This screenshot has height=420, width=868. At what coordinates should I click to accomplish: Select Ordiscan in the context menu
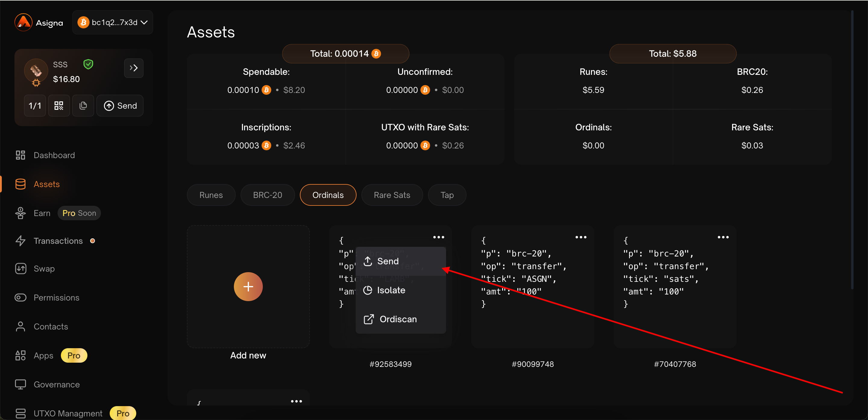coord(398,319)
